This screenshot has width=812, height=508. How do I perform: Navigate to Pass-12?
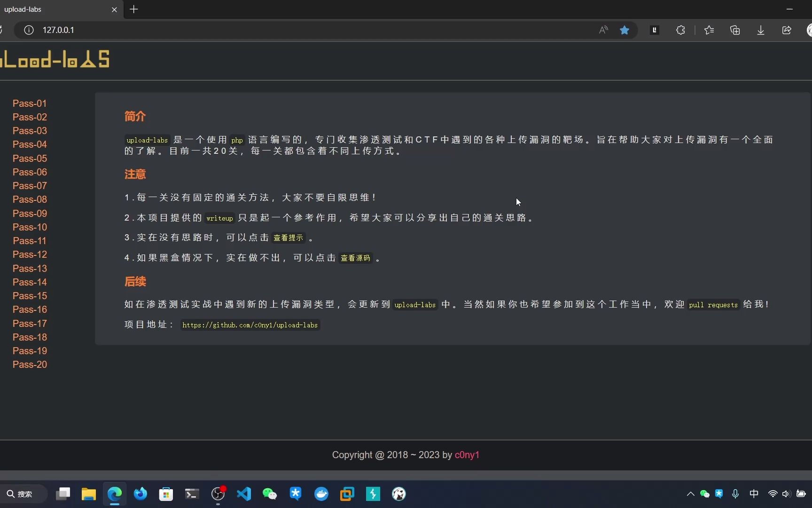(30, 254)
